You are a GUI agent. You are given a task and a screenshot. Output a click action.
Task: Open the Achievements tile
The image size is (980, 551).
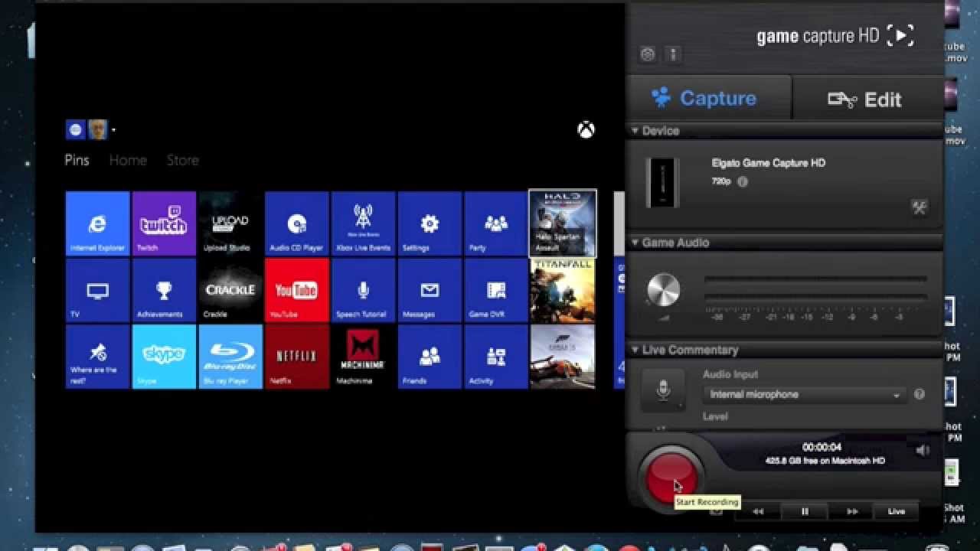click(164, 290)
